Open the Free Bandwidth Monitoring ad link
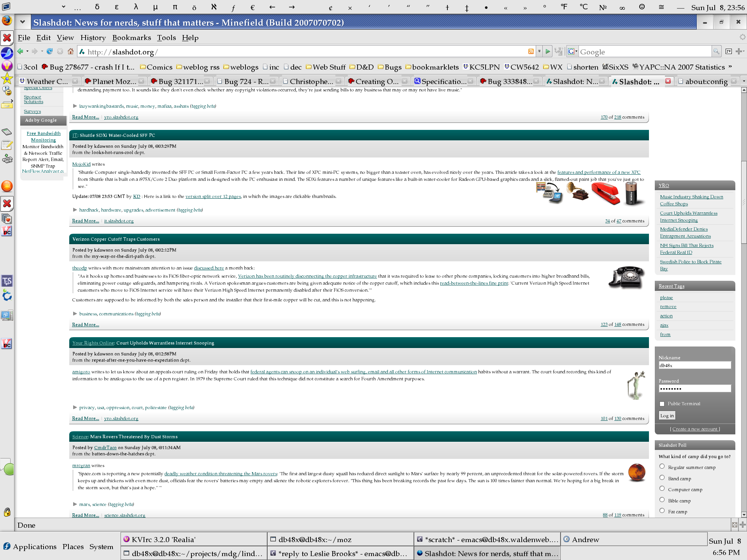The image size is (747, 560). pyautogui.click(x=44, y=136)
